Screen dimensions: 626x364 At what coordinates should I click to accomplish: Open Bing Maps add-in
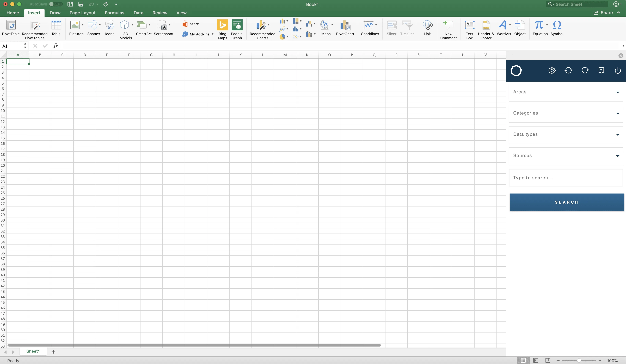pos(222,29)
